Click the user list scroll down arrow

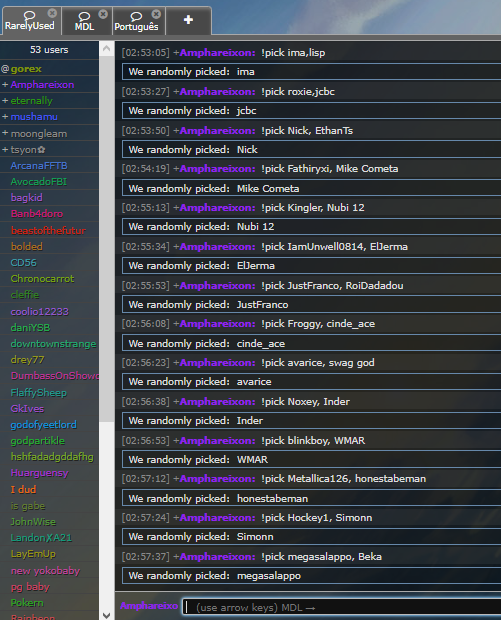pyautogui.click(x=106, y=615)
